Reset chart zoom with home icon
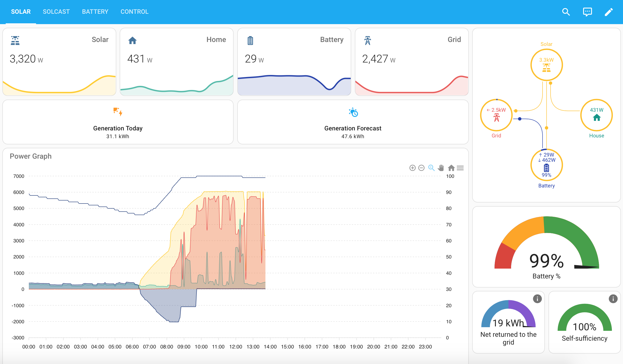This screenshot has width=623, height=364. tap(451, 168)
